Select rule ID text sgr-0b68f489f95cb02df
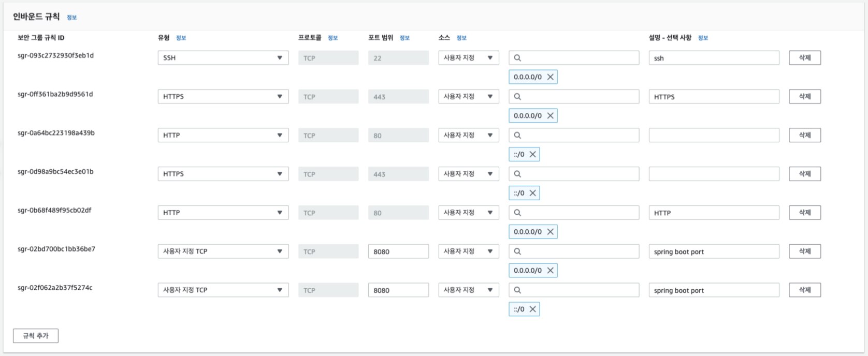The image size is (868, 356). coord(54,211)
